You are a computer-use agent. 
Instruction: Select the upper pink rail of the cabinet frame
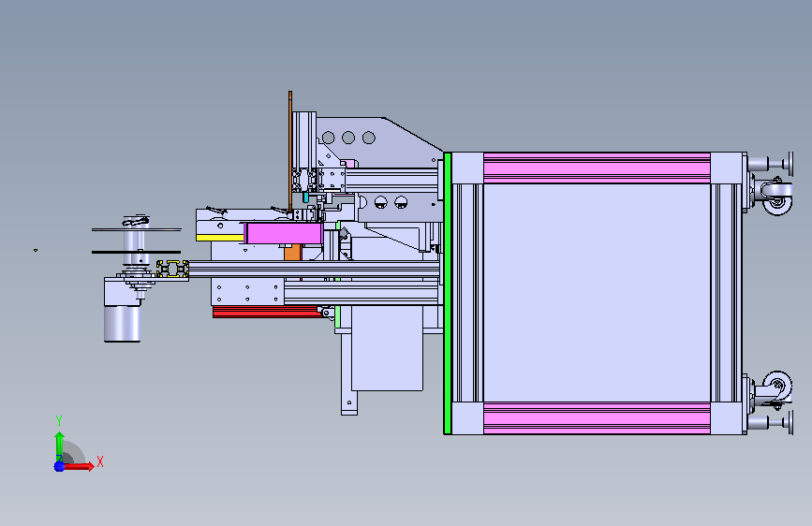click(x=597, y=168)
